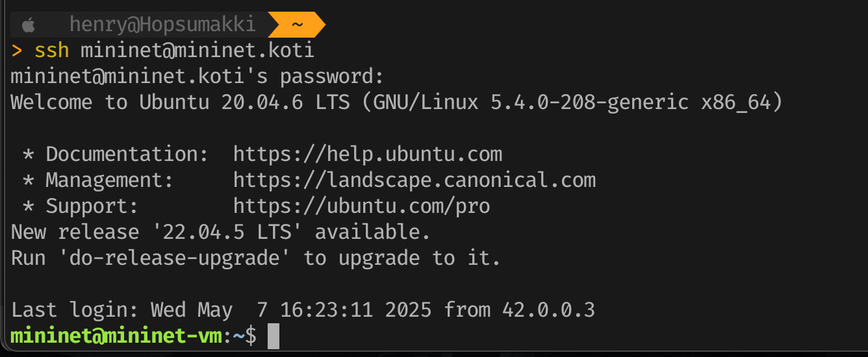Click the henry@Hopsumakki prompt segment
The image size is (868, 357).
[x=162, y=25]
